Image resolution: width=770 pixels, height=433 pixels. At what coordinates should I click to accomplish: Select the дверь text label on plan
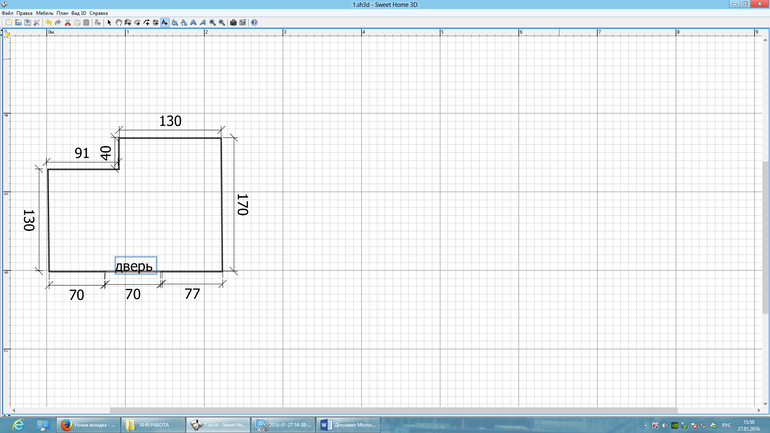[135, 266]
